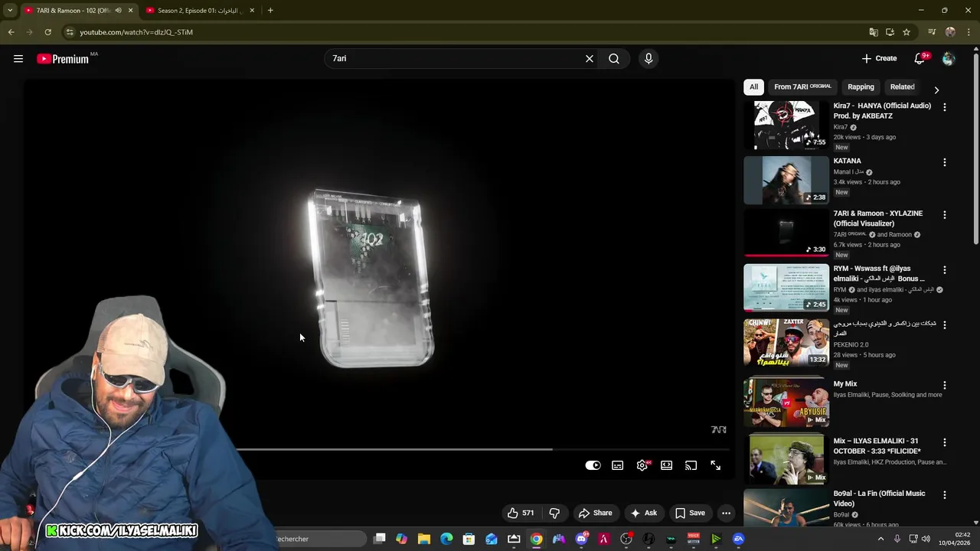Open options menu for Kira7 HANYA video
The image size is (980, 551).
tap(945, 107)
